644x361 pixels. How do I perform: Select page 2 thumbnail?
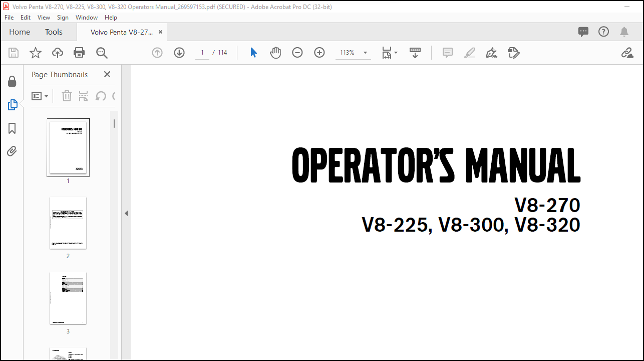[x=68, y=223]
